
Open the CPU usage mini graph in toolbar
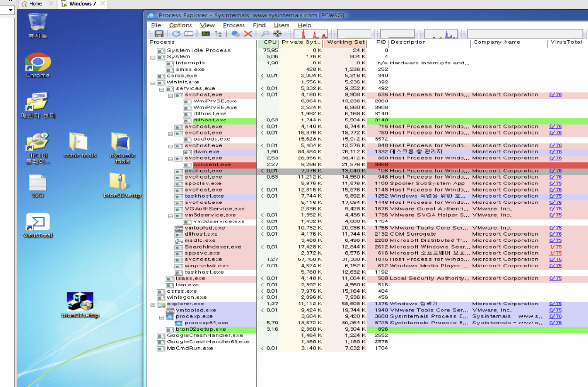coord(311,34)
